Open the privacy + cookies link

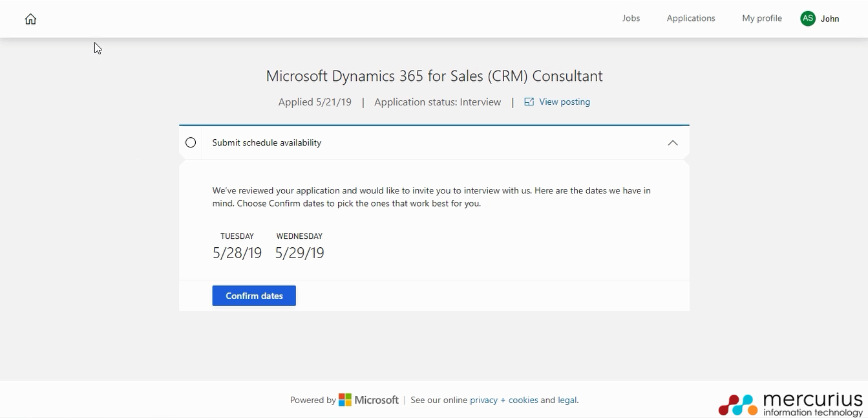[x=503, y=400]
